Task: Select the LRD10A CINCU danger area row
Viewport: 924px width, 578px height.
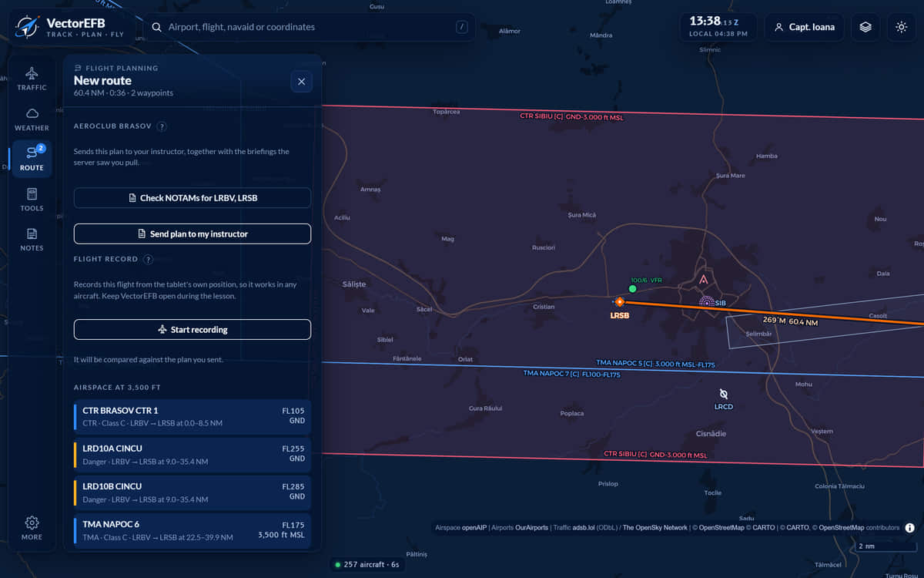Action: [192, 454]
